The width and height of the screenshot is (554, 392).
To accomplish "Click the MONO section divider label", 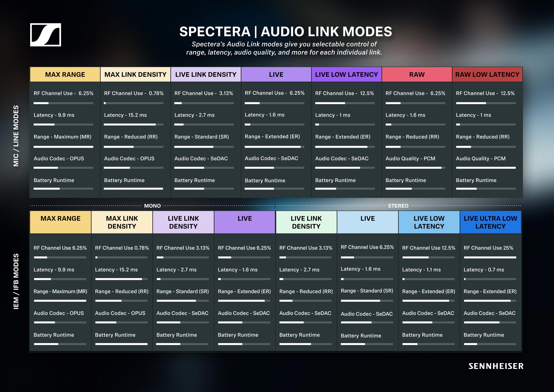I will [152, 206].
